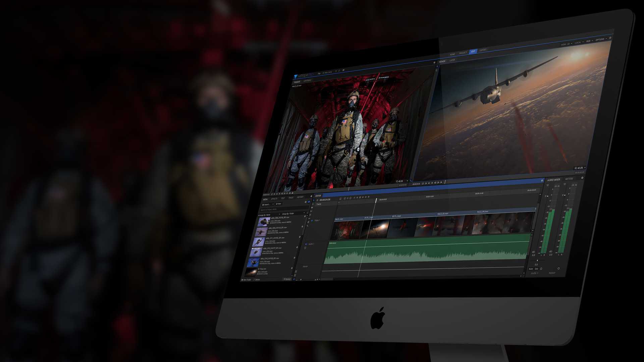This screenshot has height=362, width=644.
Task: Select first skydiver media clip thumbnail
Action: [x=264, y=222]
